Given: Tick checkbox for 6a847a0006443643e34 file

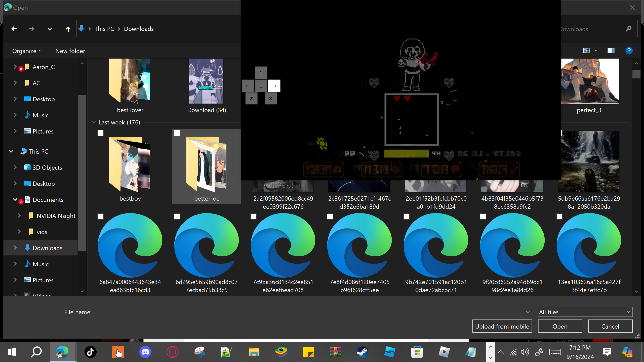Looking at the screenshot, I should pos(101,216).
